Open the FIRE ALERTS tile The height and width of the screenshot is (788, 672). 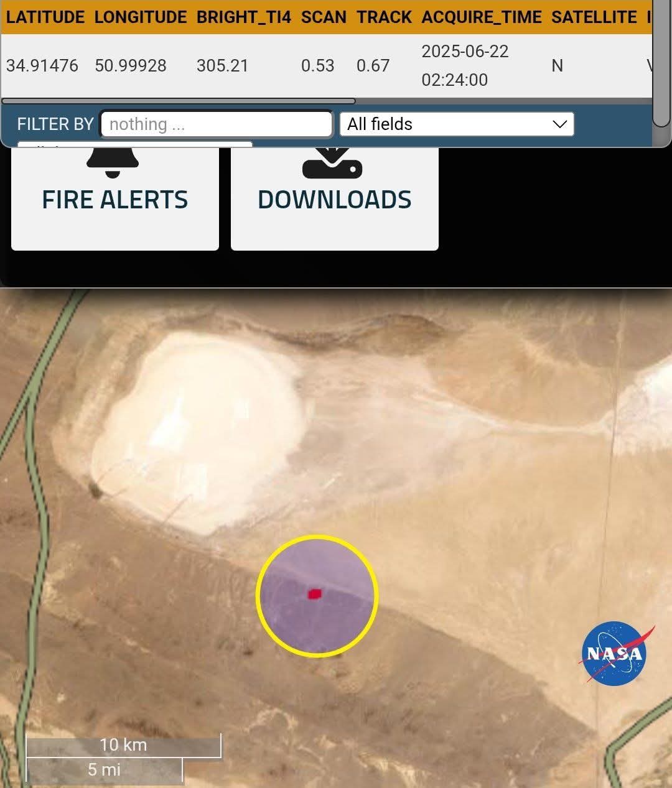[115, 199]
